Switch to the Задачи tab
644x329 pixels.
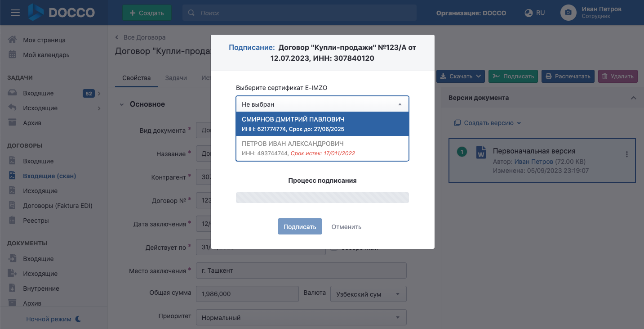[176, 78]
